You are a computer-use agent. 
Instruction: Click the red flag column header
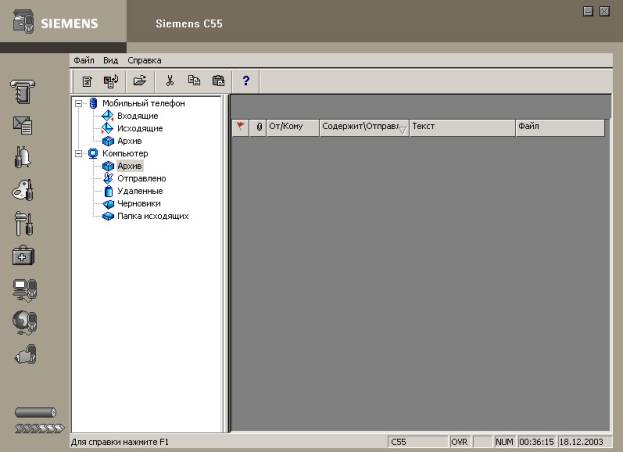click(240, 127)
